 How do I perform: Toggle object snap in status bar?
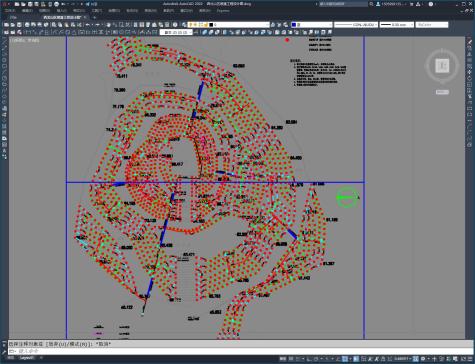(345, 359)
